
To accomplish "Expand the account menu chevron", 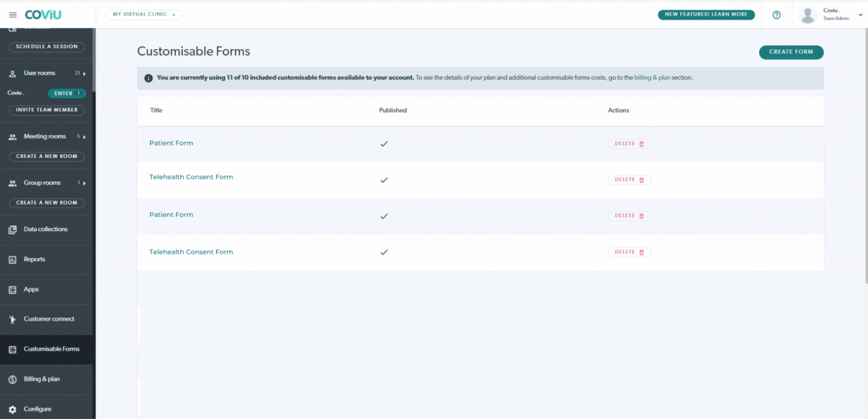I will pyautogui.click(x=860, y=14).
